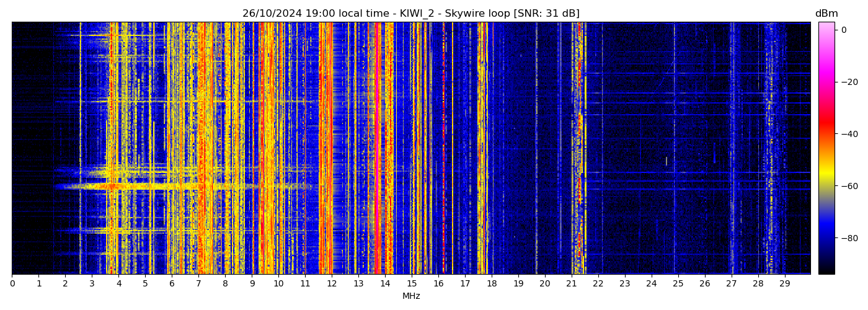Select the 14 MHz x-axis tick label
868x310 pixels.
385,284
